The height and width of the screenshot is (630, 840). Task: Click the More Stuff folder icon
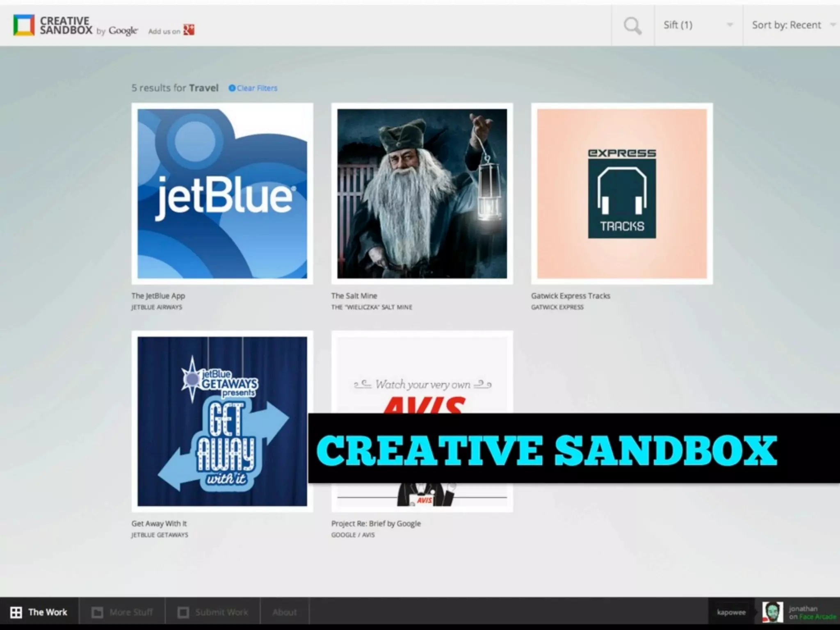click(x=97, y=612)
